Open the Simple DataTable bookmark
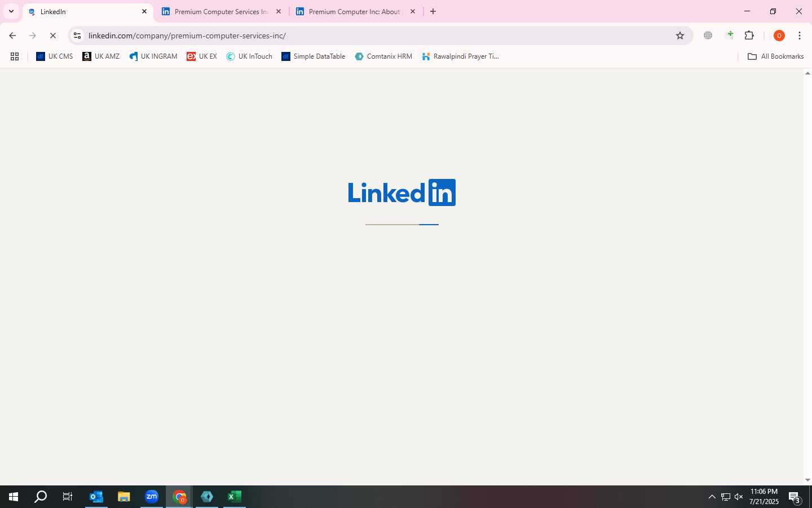The width and height of the screenshot is (812, 508). click(314, 56)
